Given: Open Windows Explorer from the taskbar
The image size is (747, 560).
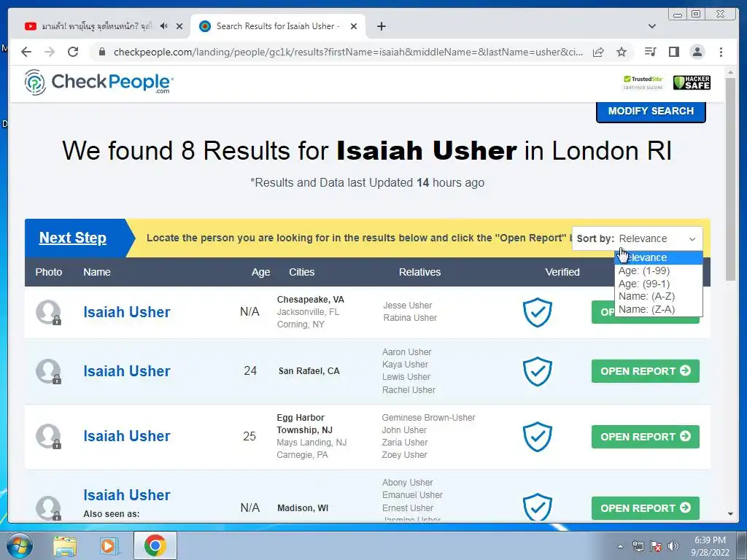Looking at the screenshot, I should tap(65, 545).
